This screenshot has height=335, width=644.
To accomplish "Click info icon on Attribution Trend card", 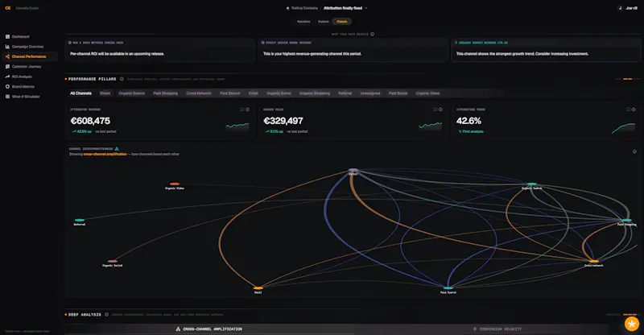I will [x=634, y=110].
